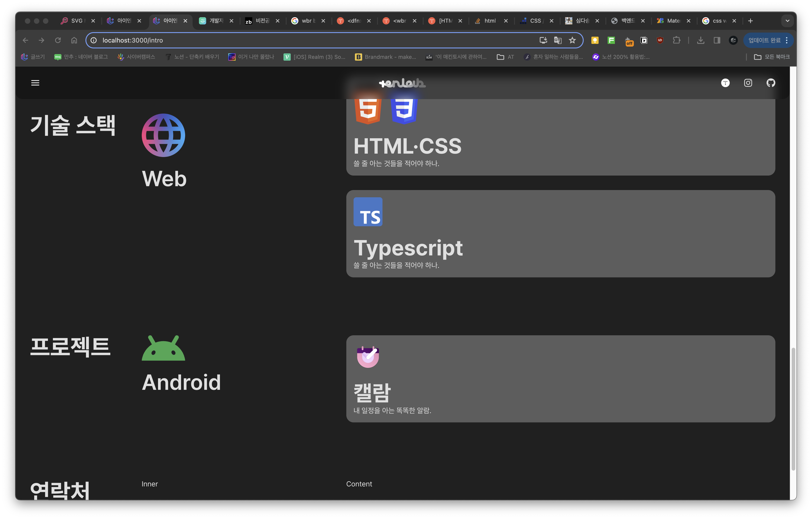Open the downloads tray icon
Image resolution: width=812 pixels, height=519 pixels.
700,40
